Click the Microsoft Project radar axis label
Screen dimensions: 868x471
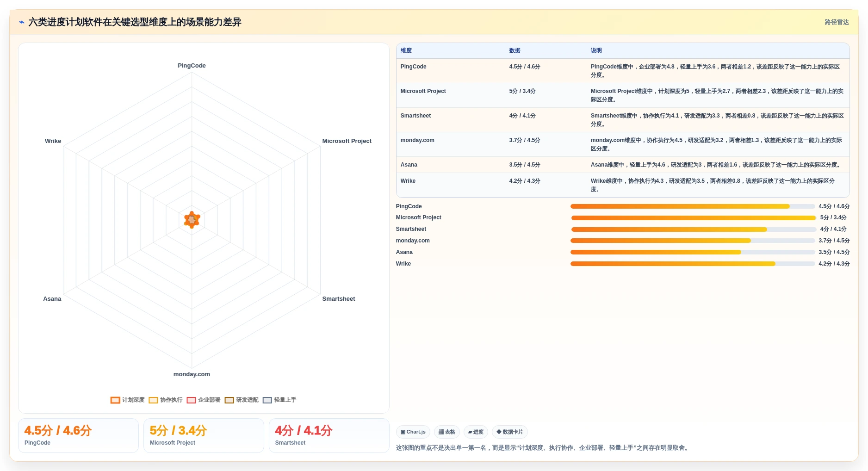pos(347,141)
